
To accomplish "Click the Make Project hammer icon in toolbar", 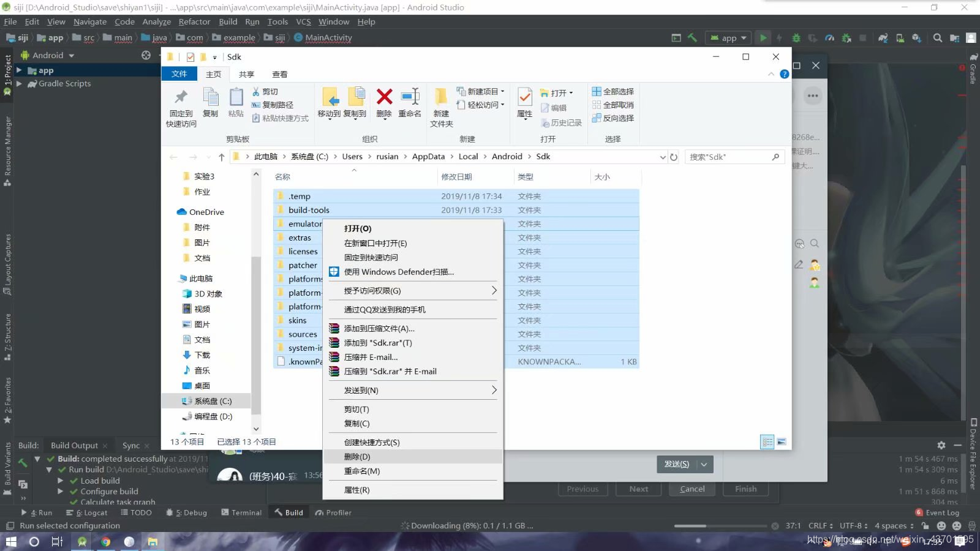I will click(x=692, y=38).
